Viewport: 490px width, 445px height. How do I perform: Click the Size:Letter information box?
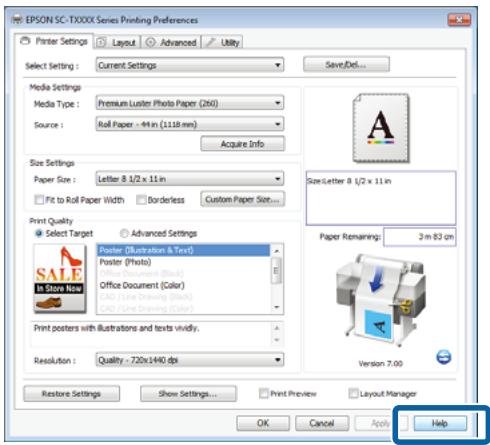(x=381, y=198)
